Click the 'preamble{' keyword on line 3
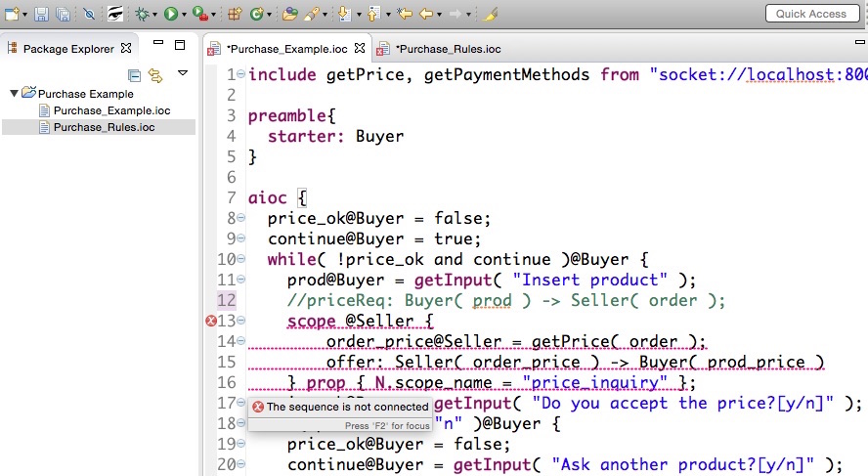 pyautogui.click(x=291, y=115)
